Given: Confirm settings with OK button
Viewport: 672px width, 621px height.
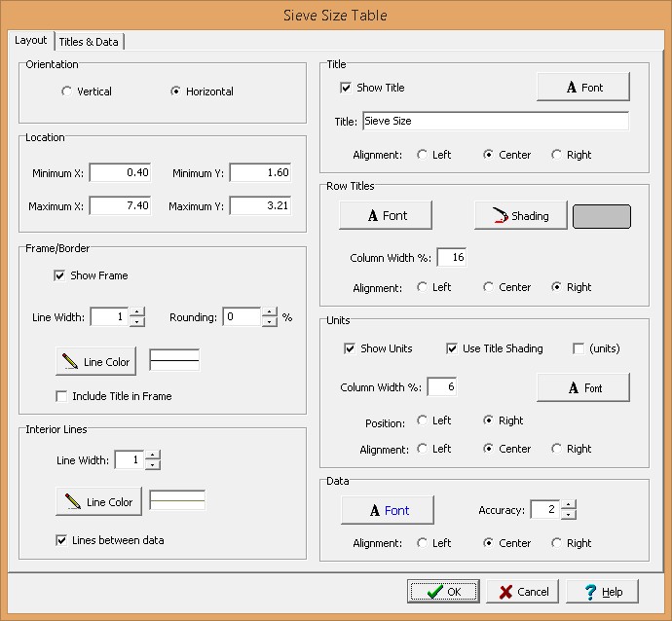Looking at the screenshot, I should (x=443, y=592).
